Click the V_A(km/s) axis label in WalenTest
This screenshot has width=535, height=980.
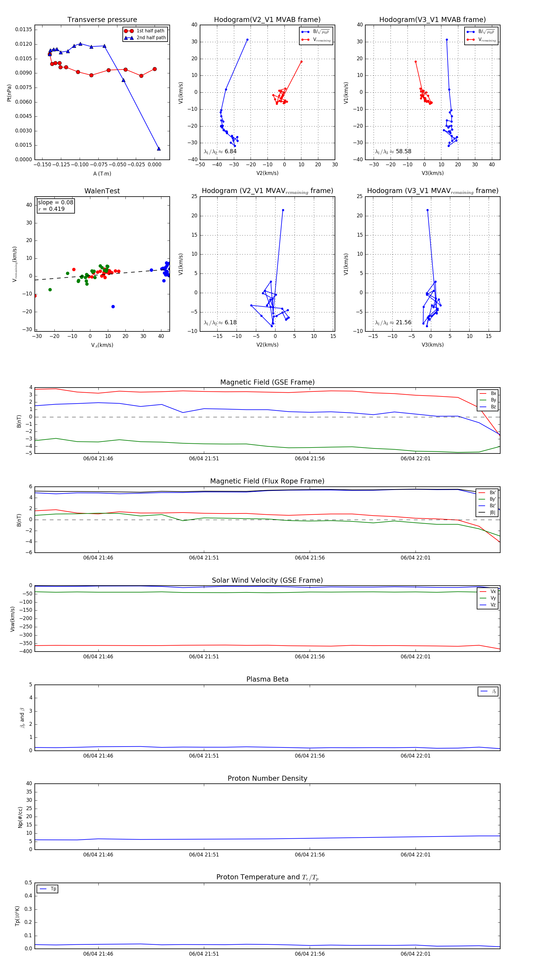102,345
